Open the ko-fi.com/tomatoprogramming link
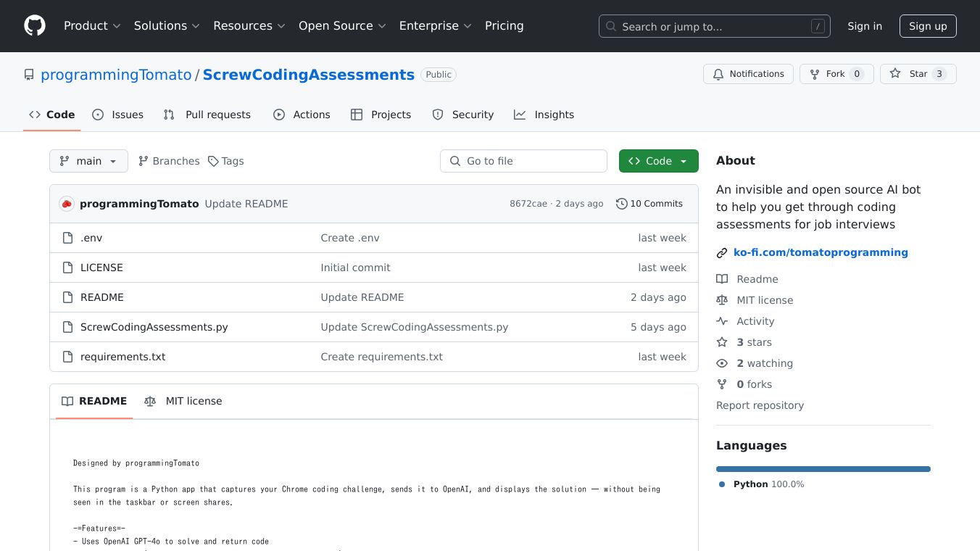The width and height of the screenshot is (980, 551). [821, 252]
